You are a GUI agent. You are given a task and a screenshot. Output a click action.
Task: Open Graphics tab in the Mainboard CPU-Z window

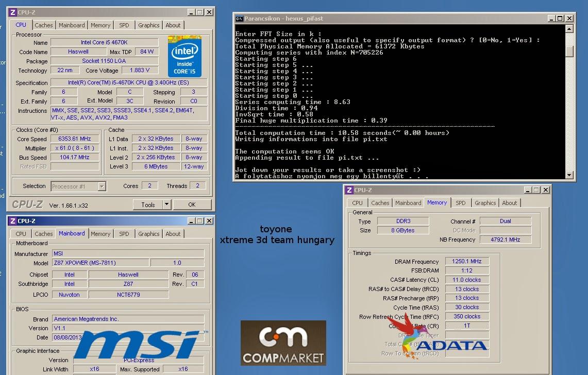pyautogui.click(x=148, y=234)
